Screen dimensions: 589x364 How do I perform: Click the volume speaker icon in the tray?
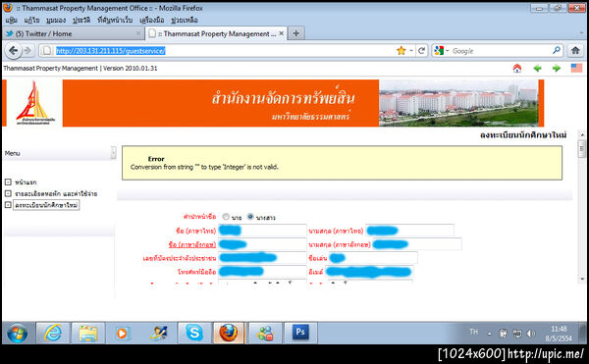tap(530, 334)
